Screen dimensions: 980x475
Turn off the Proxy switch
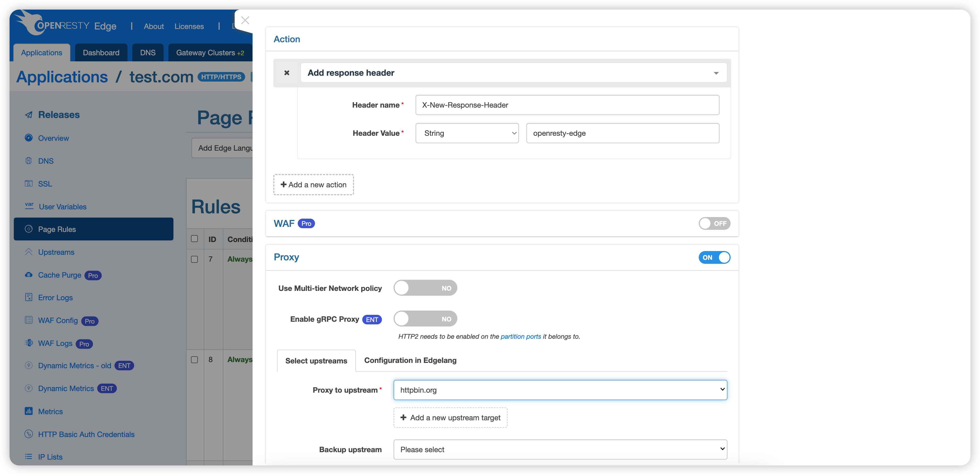pyautogui.click(x=714, y=257)
